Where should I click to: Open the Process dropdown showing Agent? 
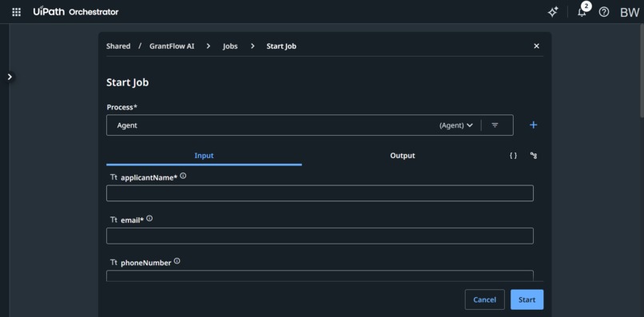point(310,125)
